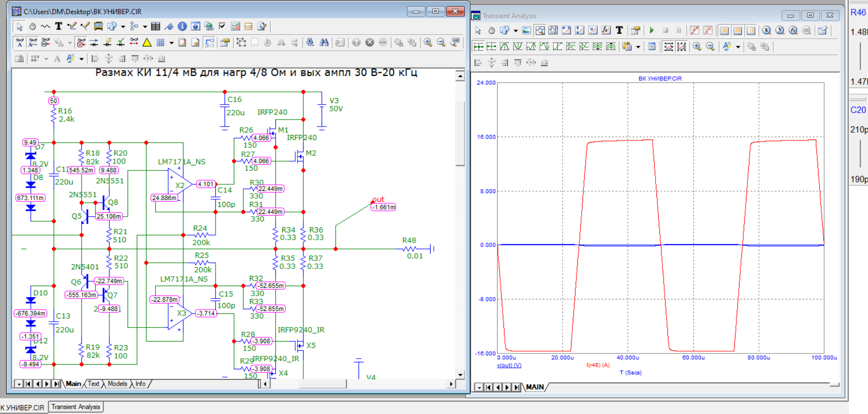Toggle node numbers display icon

45,43
